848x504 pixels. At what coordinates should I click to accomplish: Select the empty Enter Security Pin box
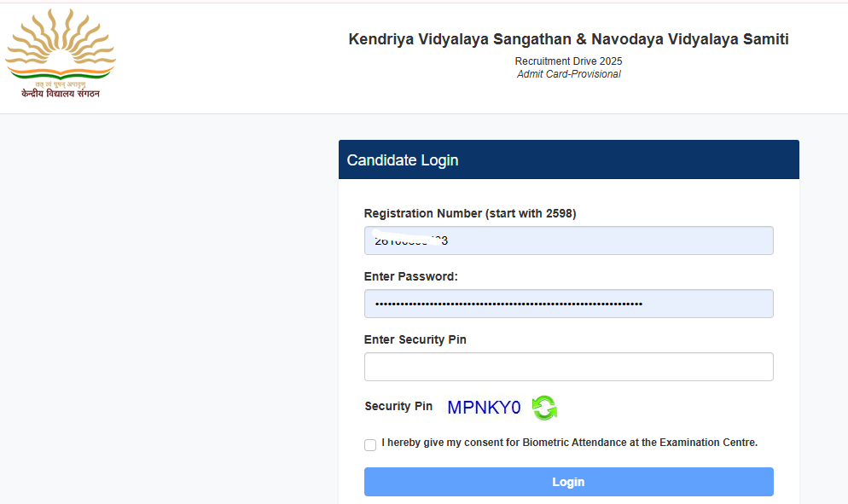click(x=568, y=367)
